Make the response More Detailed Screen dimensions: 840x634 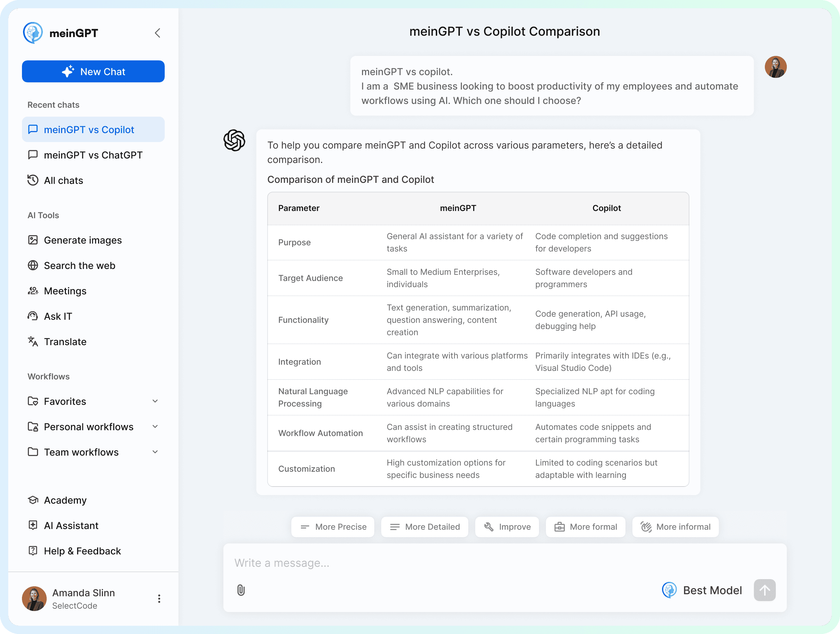424,527
